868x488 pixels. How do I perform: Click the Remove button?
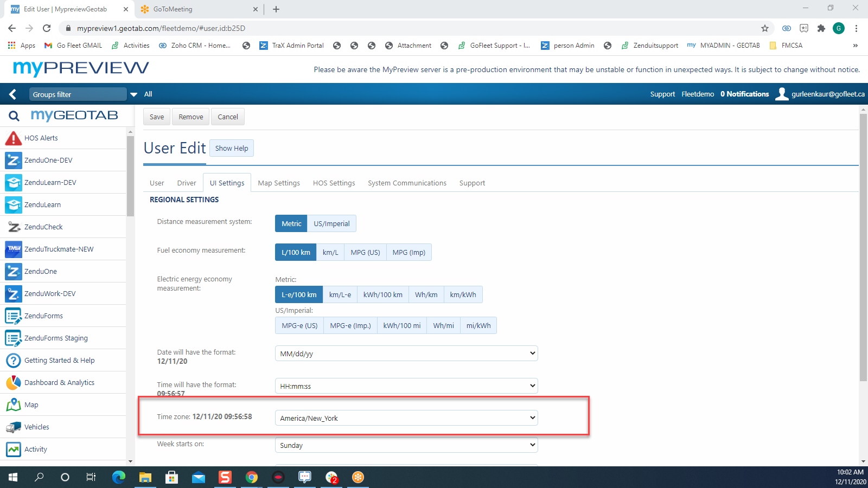191,117
